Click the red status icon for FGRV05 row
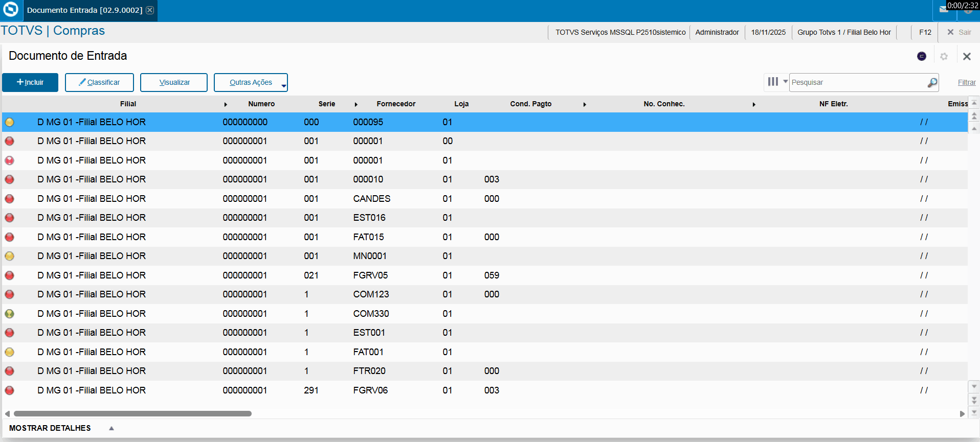The height and width of the screenshot is (442, 980). click(x=10, y=275)
